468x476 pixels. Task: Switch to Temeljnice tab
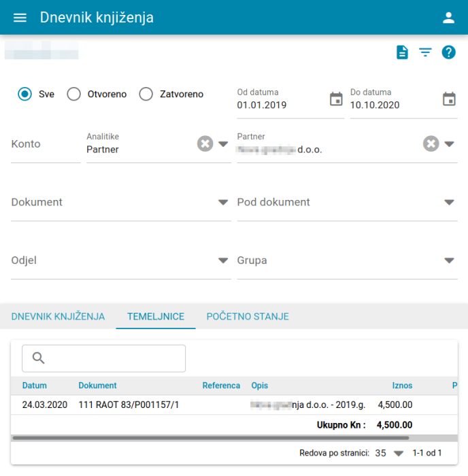pos(156,317)
